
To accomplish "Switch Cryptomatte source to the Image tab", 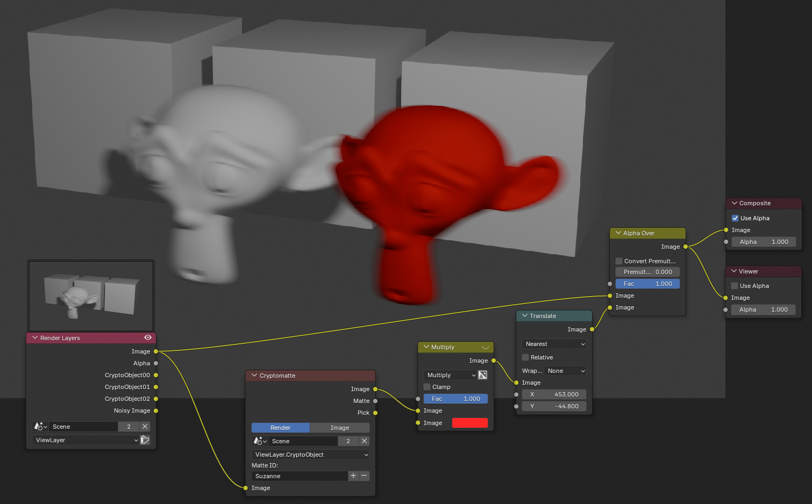I will point(339,427).
